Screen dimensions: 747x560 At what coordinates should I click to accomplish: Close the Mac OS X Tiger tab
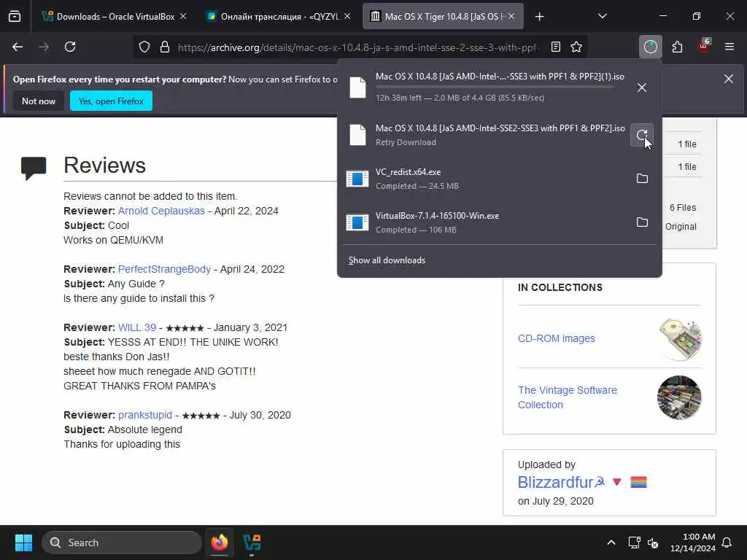click(x=511, y=16)
